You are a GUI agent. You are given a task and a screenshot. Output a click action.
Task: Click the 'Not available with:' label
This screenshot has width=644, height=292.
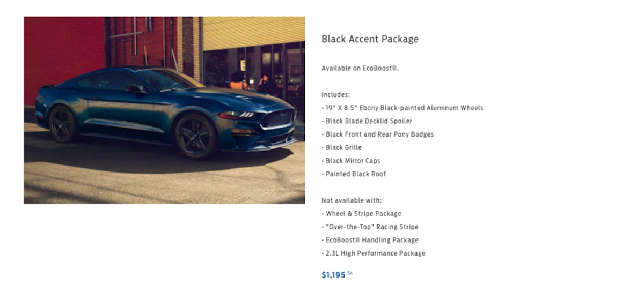[352, 200]
